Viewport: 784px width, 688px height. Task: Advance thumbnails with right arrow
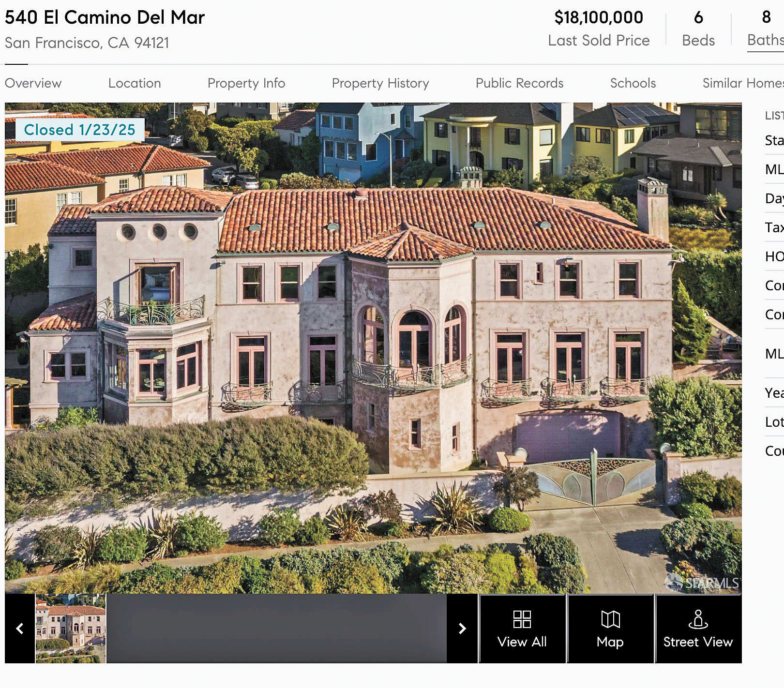click(x=462, y=628)
